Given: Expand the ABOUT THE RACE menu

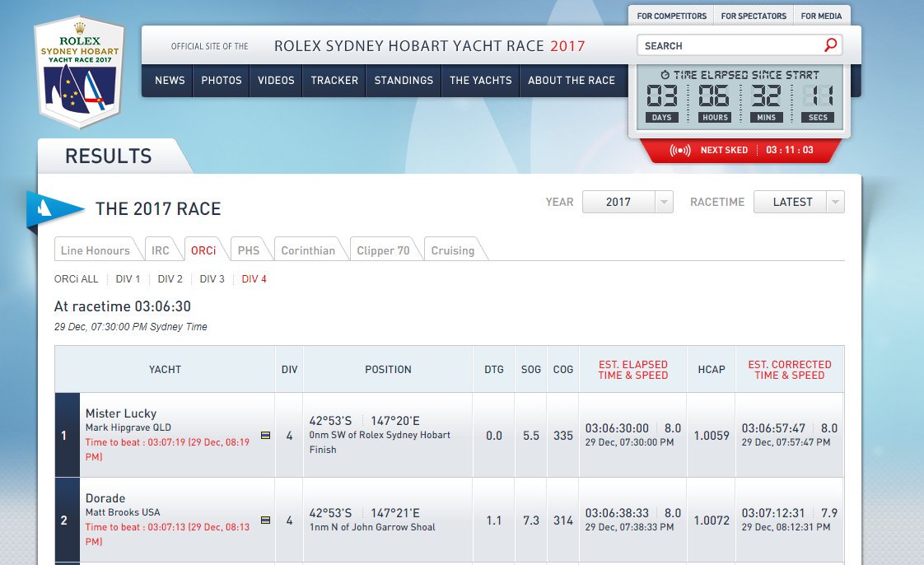Looking at the screenshot, I should tap(572, 81).
